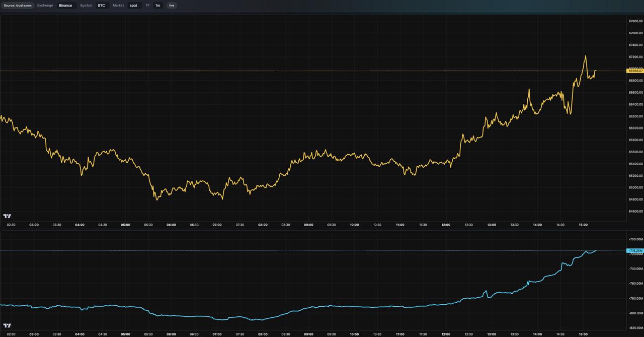Click the yellow 66966.07 current price label
Screen dimensions: 644x337
tap(635, 71)
